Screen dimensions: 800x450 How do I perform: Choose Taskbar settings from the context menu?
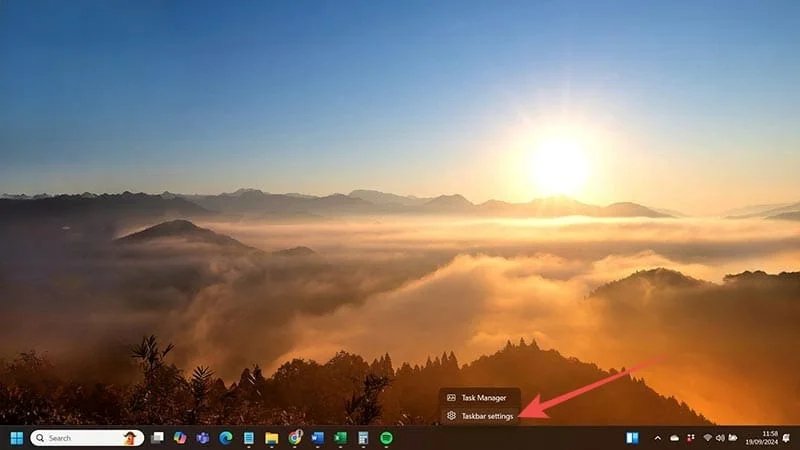[x=480, y=416]
